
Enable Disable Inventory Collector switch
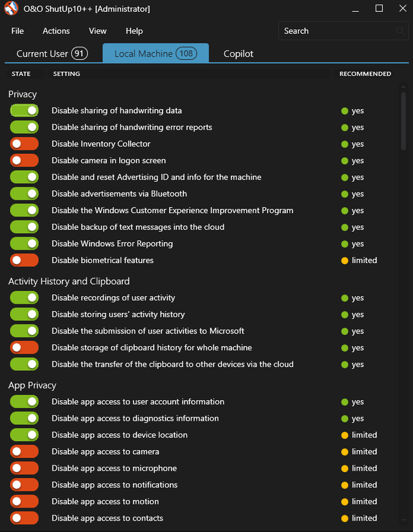(x=24, y=144)
